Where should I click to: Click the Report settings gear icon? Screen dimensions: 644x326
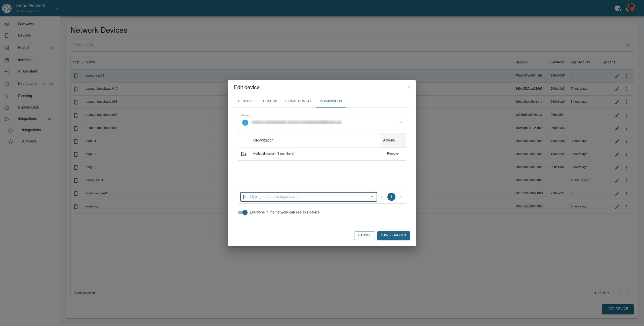pyautogui.click(x=51, y=48)
